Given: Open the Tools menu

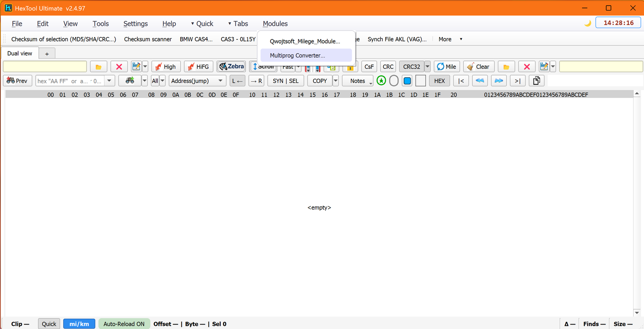Looking at the screenshot, I should [x=101, y=24].
